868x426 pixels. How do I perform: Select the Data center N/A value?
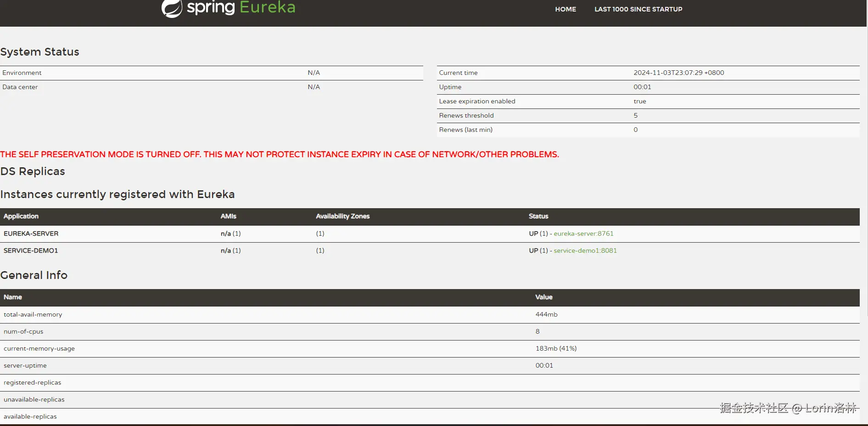pos(314,87)
